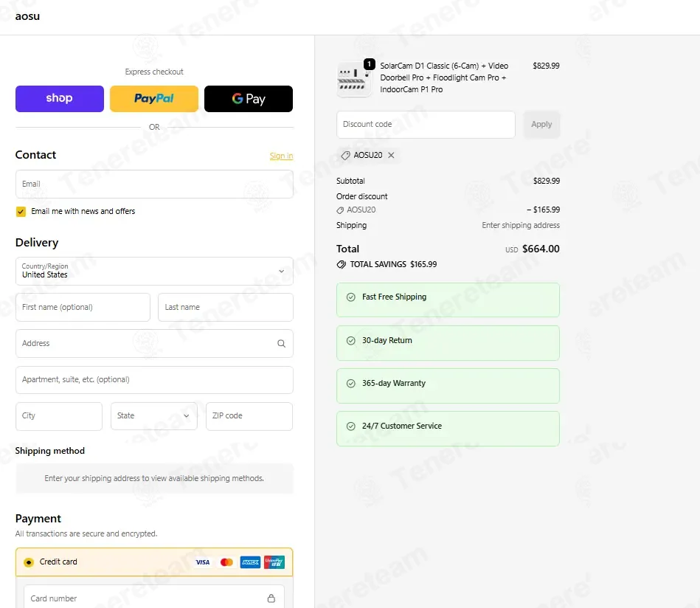This screenshot has width=700, height=608.
Task: Click the Apartment, suite, etc. field
Action: click(x=154, y=380)
